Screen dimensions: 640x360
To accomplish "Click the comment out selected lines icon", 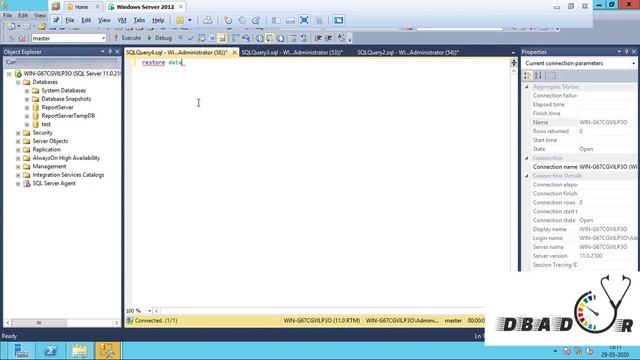I will pyautogui.click(x=293, y=38).
